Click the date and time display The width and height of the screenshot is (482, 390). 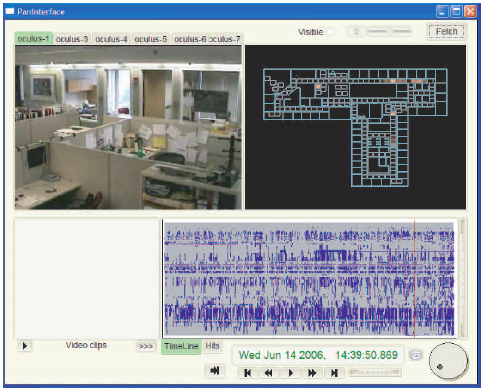coord(318,355)
